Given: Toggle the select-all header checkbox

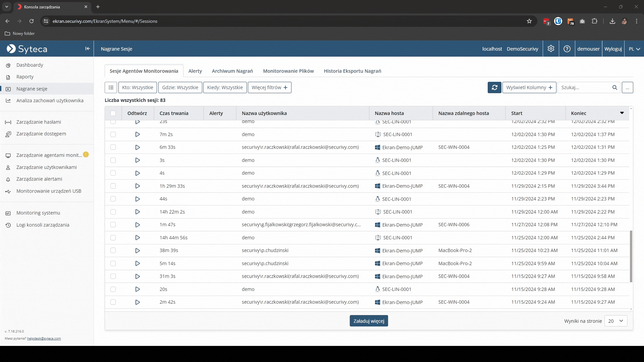Looking at the screenshot, I should pos(113,113).
